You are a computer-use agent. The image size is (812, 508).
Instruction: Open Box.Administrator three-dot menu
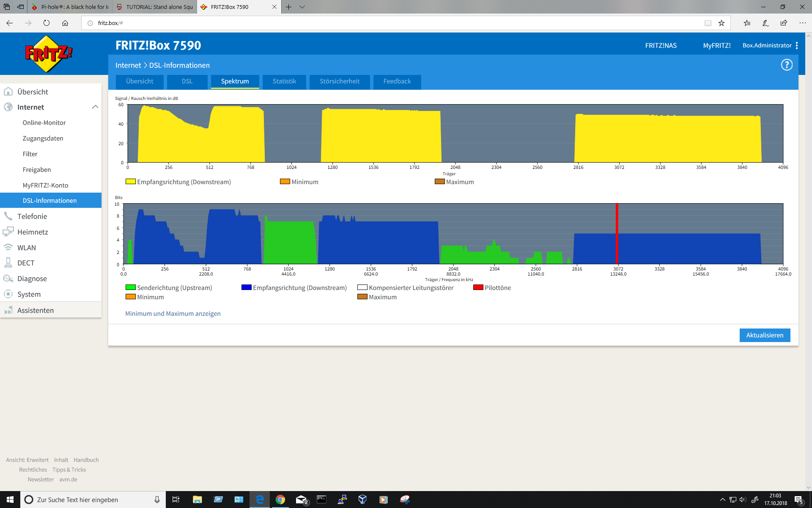coord(797,45)
